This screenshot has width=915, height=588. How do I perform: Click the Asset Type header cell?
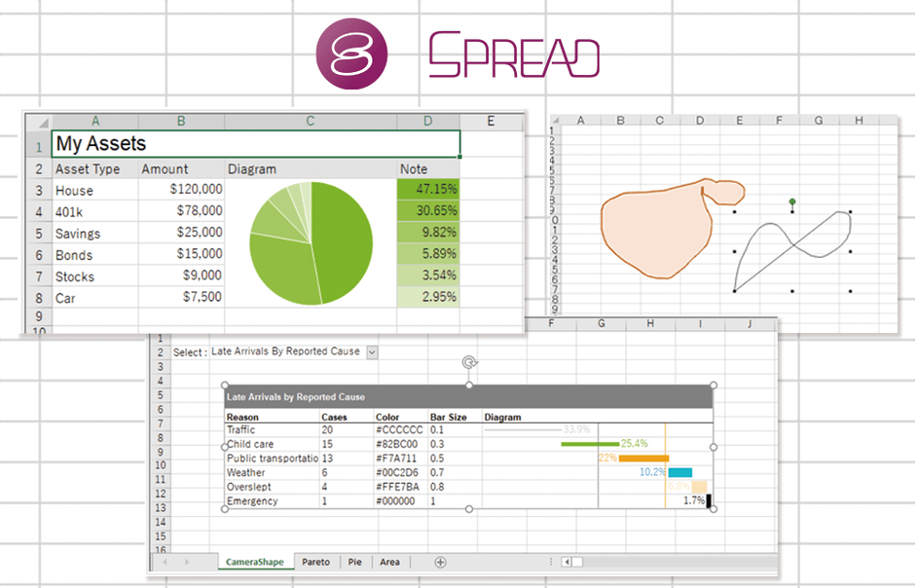(x=95, y=169)
